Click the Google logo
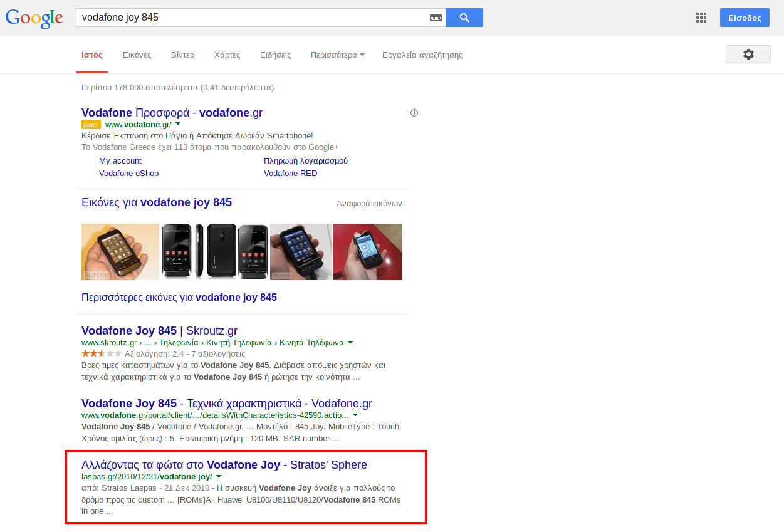 point(34,18)
